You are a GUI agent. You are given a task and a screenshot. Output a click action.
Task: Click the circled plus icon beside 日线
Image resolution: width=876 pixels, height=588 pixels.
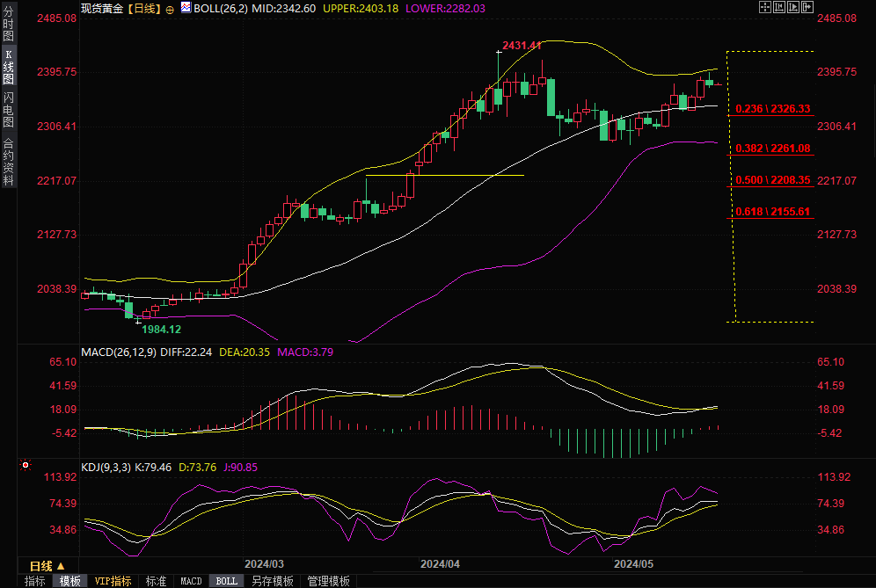pos(170,8)
